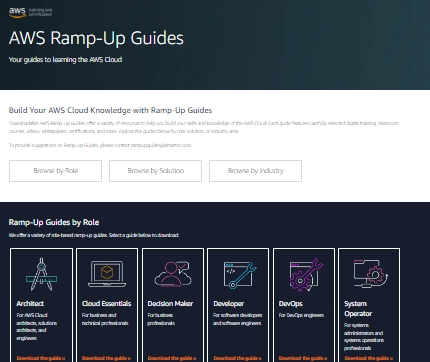The width and height of the screenshot is (430, 362).
Task: Click the AWS Ramp-Up Guides main heading
Action: [x=96, y=38]
